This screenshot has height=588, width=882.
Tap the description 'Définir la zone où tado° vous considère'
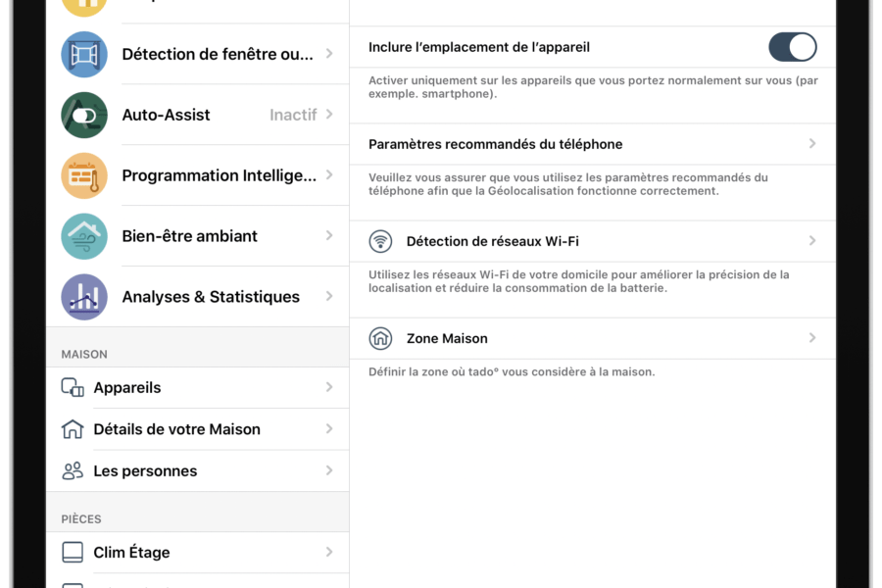tap(512, 372)
